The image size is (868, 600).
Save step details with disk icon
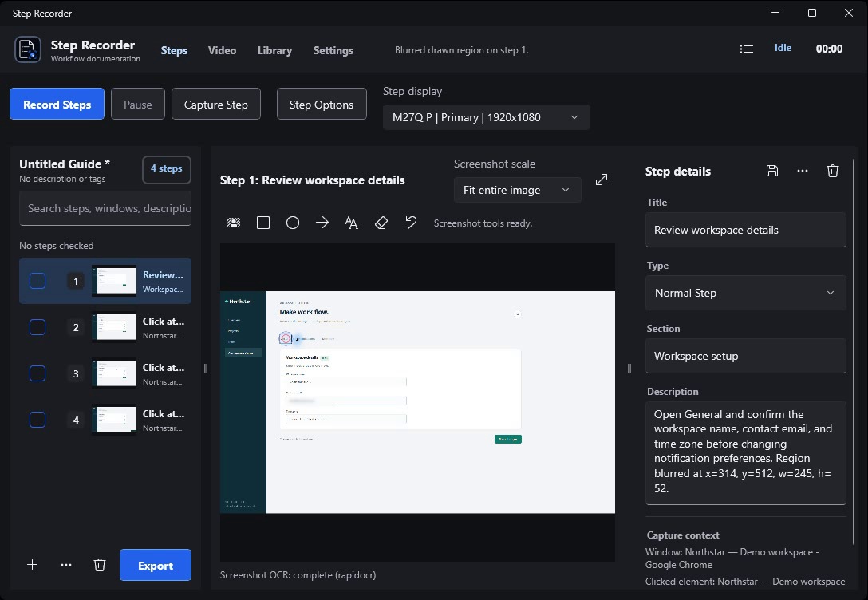click(x=772, y=171)
